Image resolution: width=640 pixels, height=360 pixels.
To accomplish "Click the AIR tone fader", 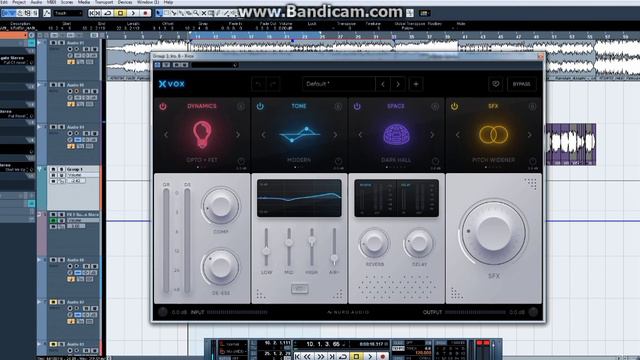I will [334, 258].
